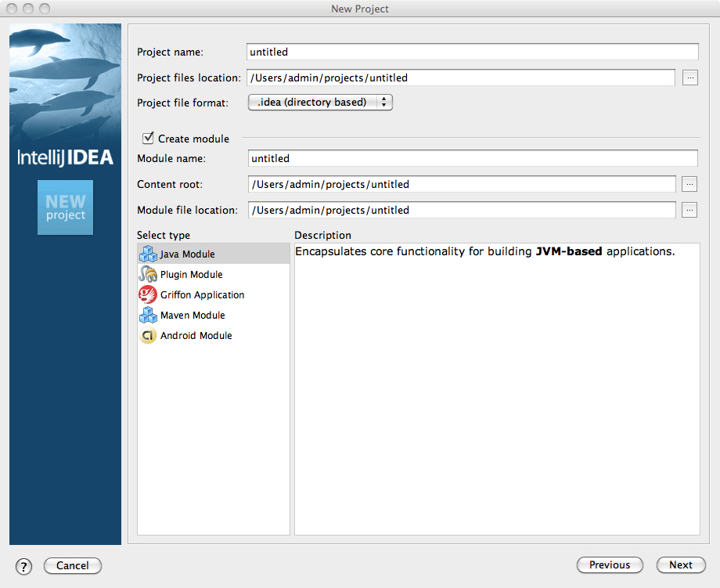Open the Project file format dropdown
The image size is (720, 588).
click(x=321, y=102)
